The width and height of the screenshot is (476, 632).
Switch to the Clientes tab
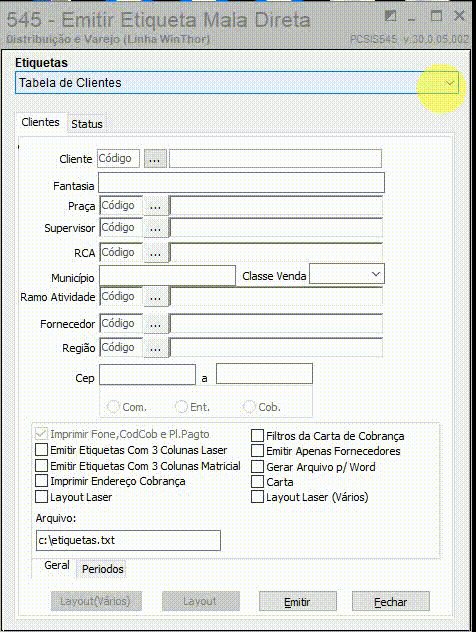pos(40,122)
